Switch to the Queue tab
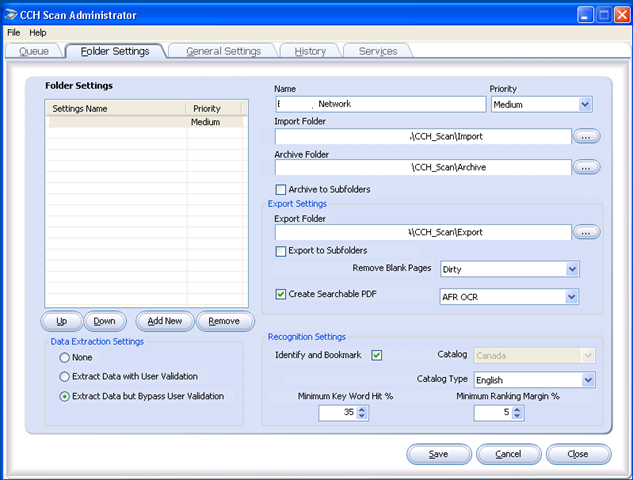Screen dimensions: 633x480 [x=34, y=51]
